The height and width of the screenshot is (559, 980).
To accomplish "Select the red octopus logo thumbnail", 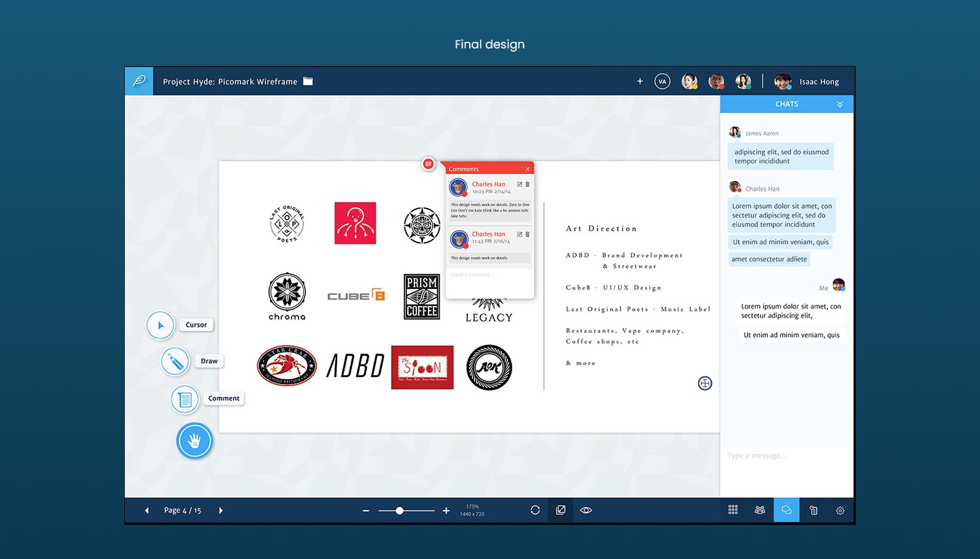I will click(355, 223).
